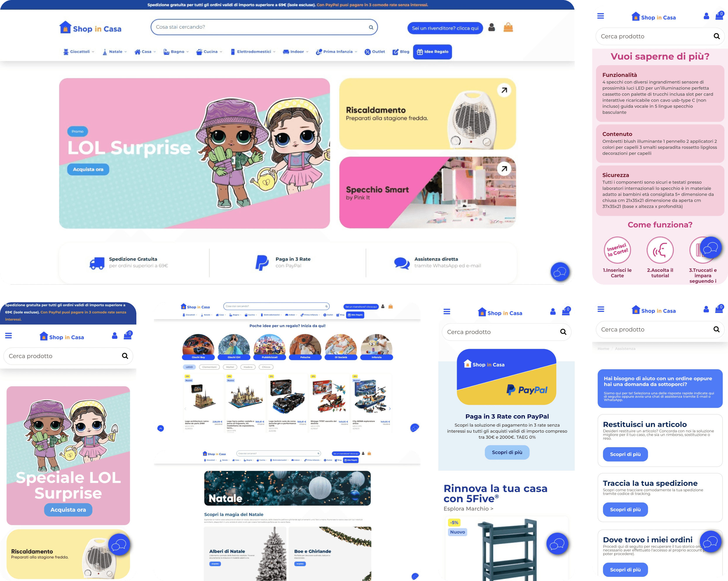Select the Clementoni brand tab
The height and width of the screenshot is (581, 728).
[209, 367]
